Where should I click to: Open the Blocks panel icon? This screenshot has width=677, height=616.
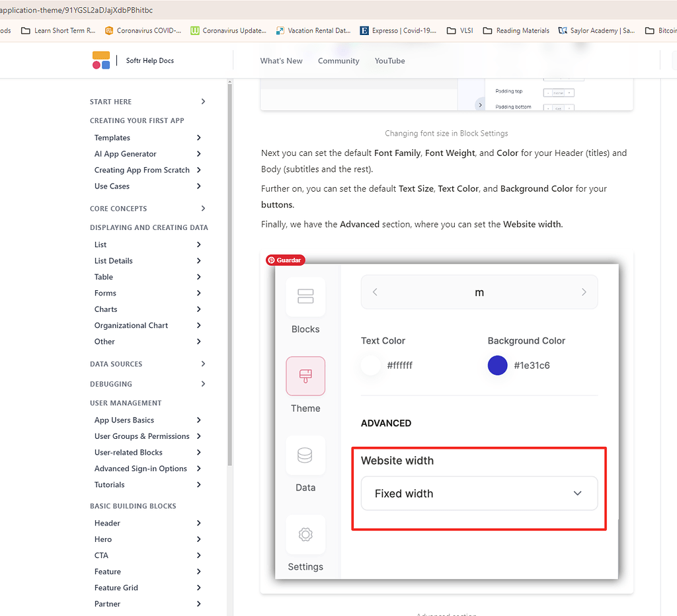click(305, 297)
